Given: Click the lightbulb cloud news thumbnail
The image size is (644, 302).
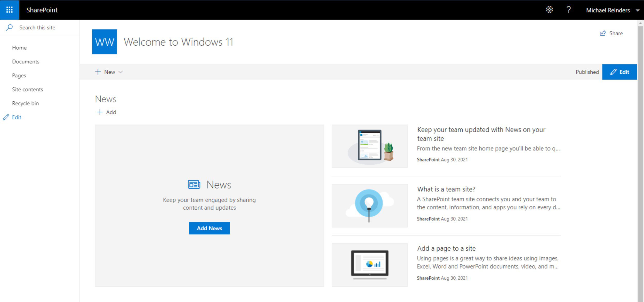Looking at the screenshot, I should click(x=369, y=206).
